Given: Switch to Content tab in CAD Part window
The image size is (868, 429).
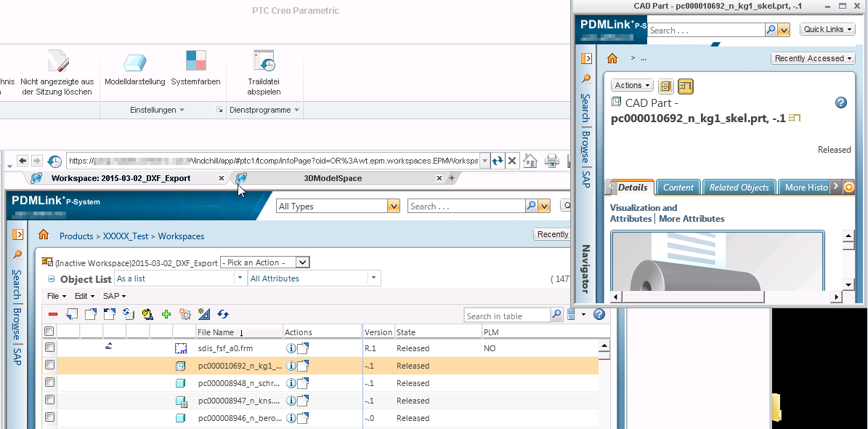Looking at the screenshot, I should (x=678, y=188).
